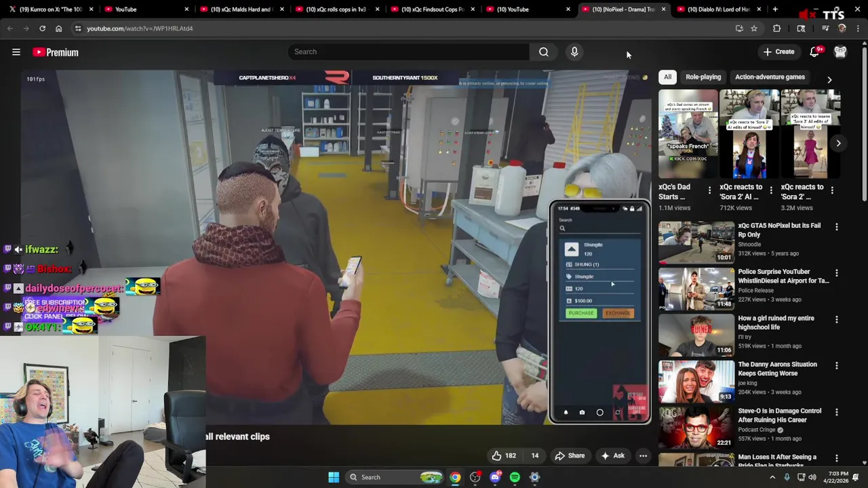This screenshot has height=488, width=868.
Task: Open options for xQc's Dad Starts short
Action: coord(709,190)
